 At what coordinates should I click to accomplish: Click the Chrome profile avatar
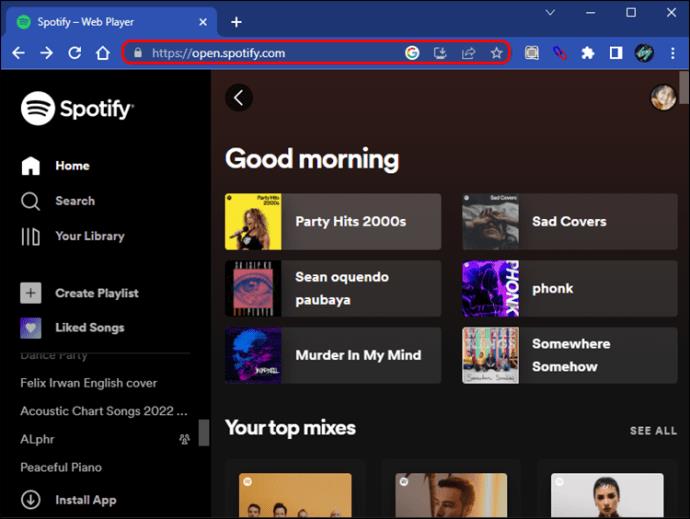644,53
